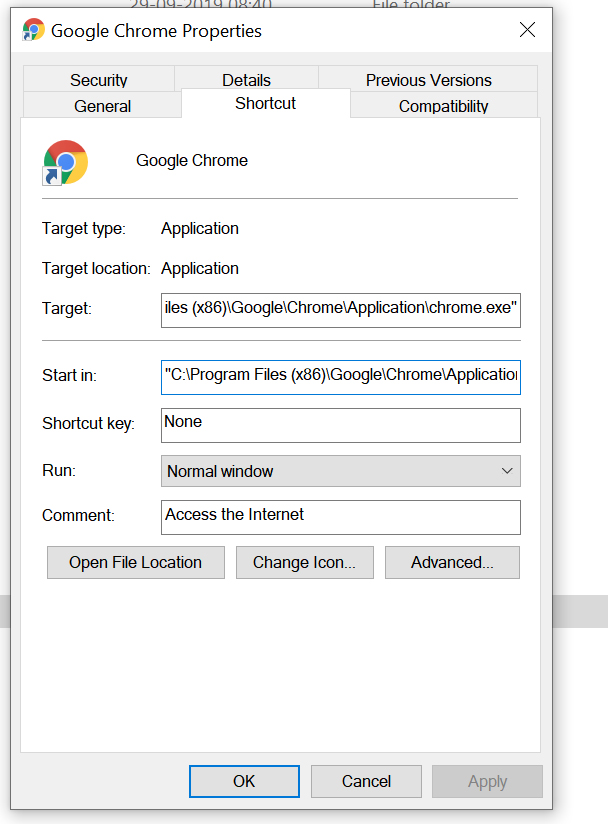Open the Compatibility tab

pyautogui.click(x=443, y=106)
